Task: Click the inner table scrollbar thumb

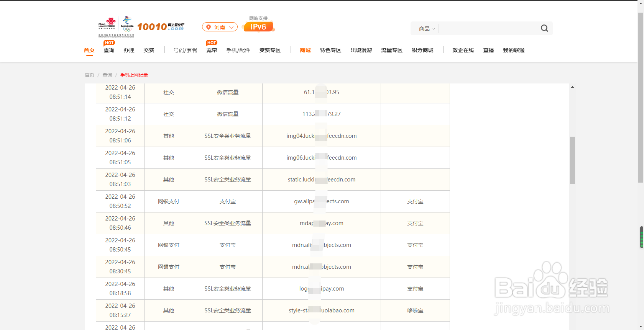Action: click(x=572, y=160)
